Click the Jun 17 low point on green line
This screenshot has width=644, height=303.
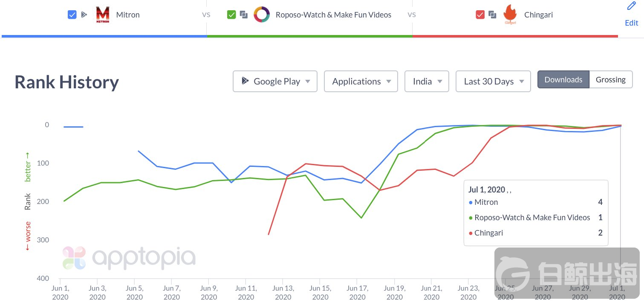pyautogui.click(x=361, y=218)
